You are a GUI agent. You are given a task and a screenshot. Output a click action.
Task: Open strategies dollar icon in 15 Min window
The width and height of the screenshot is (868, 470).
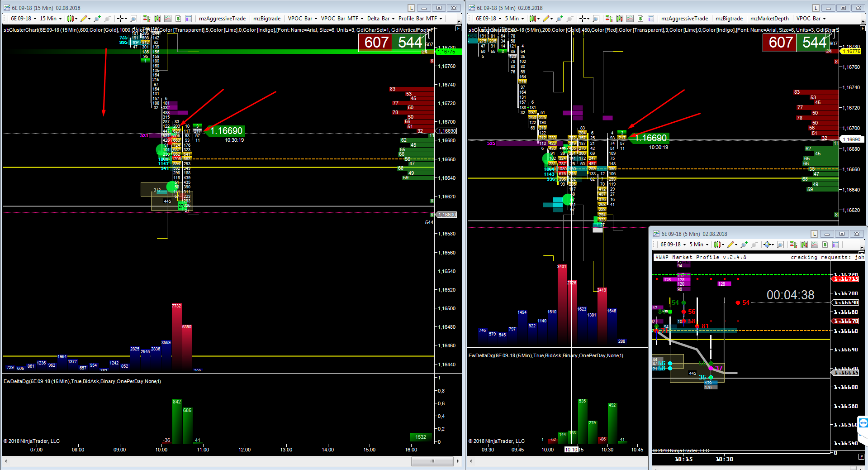pos(178,19)
